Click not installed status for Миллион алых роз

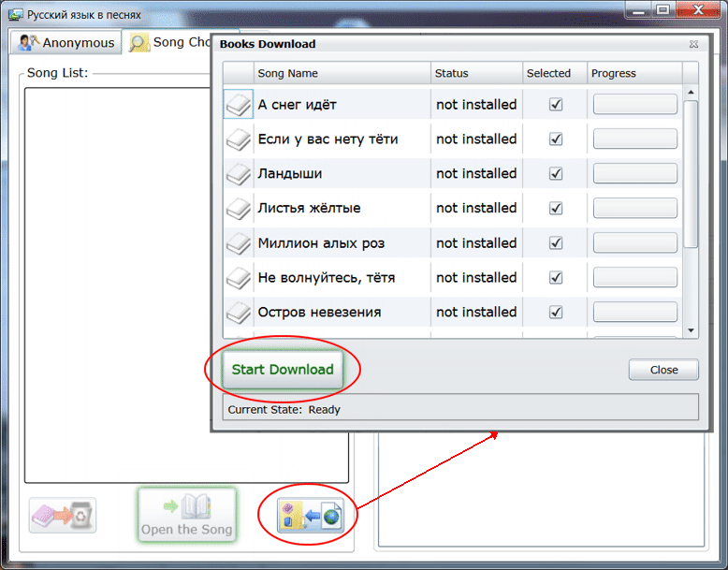point(476,243)
